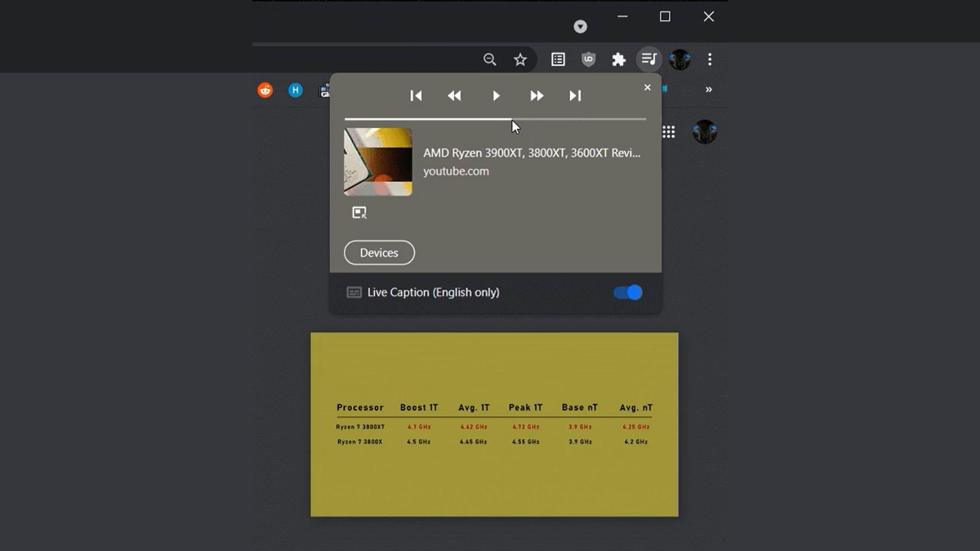Screen dimensions: 980x551
Task: Open the Extensions puzzle piece icon
Action: pos(618,59)
